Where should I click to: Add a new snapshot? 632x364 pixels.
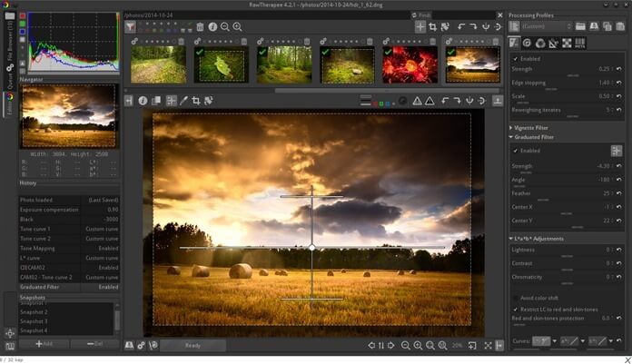44,344
